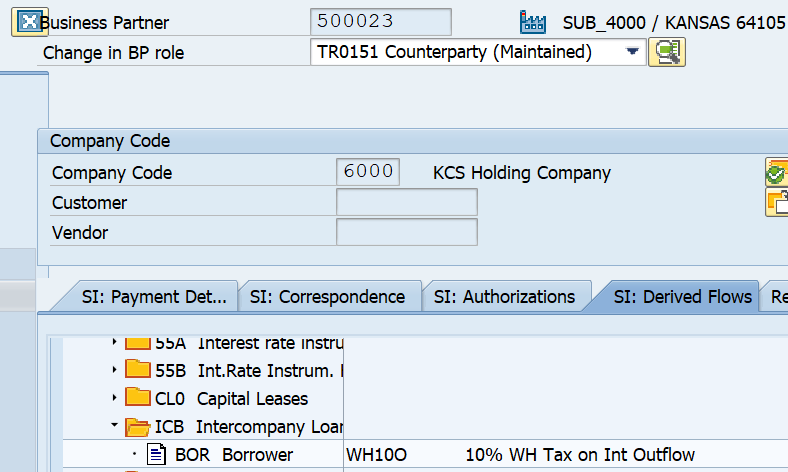Open the SI: Authorizations tab
The height and width of the screenshot is (472, 788).
pos(504,296)
